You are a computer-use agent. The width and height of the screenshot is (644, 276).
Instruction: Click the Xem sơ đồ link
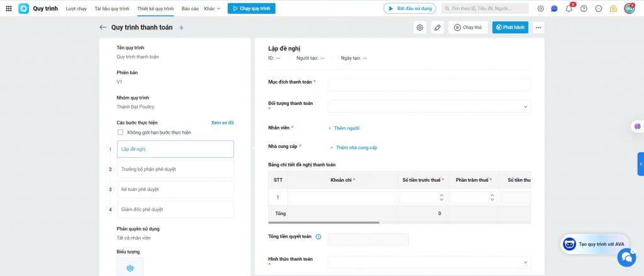click(x=222, y=123)
